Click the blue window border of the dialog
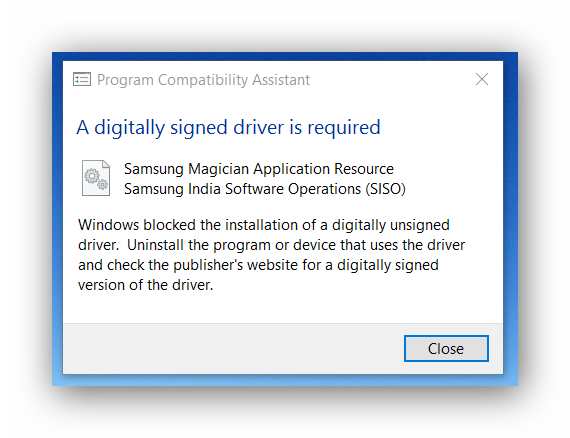This screenshot has width=570, height=438. tap(57, 218)
